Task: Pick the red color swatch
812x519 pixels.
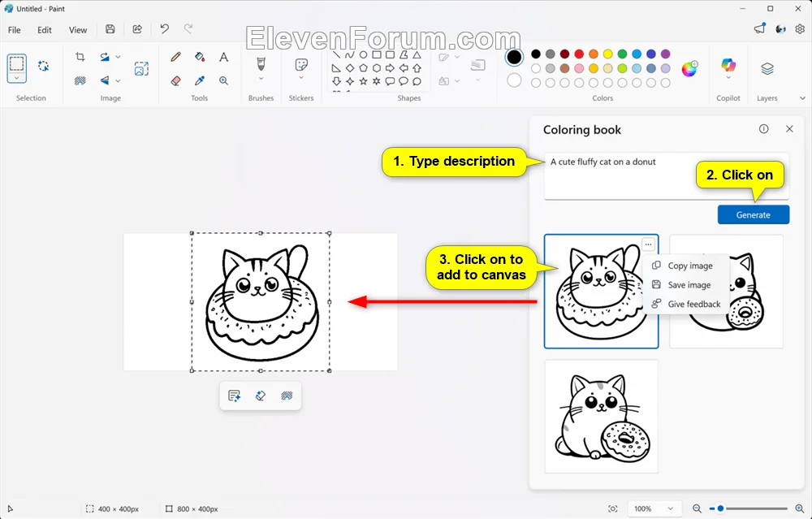Action: pos(579,54)
